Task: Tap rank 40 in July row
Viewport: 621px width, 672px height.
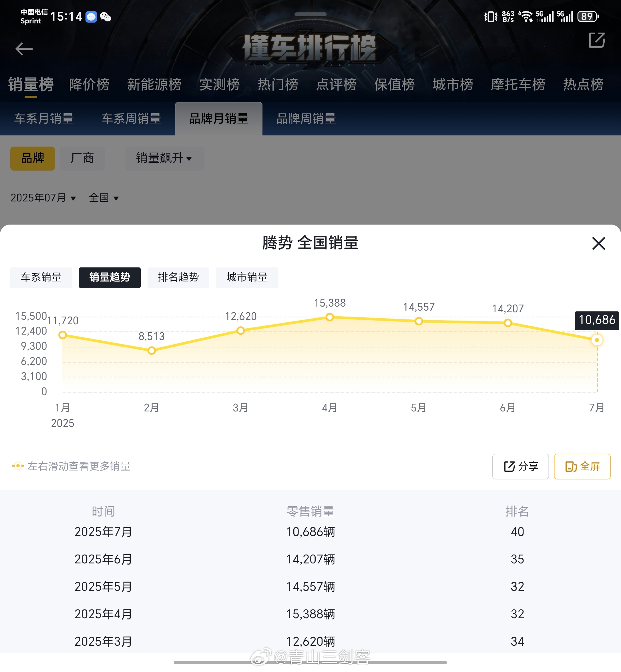Action: 517,532
